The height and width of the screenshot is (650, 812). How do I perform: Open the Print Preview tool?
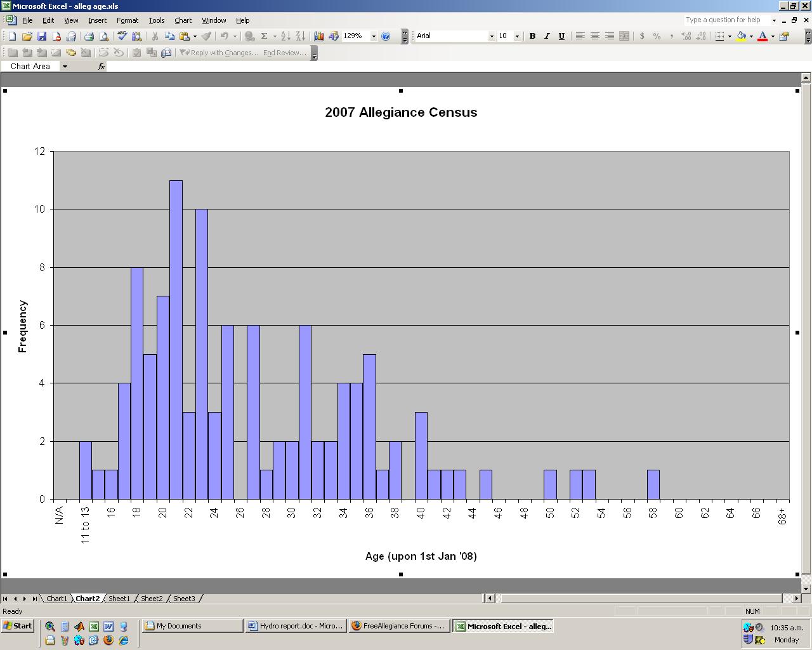click(104, 36)
